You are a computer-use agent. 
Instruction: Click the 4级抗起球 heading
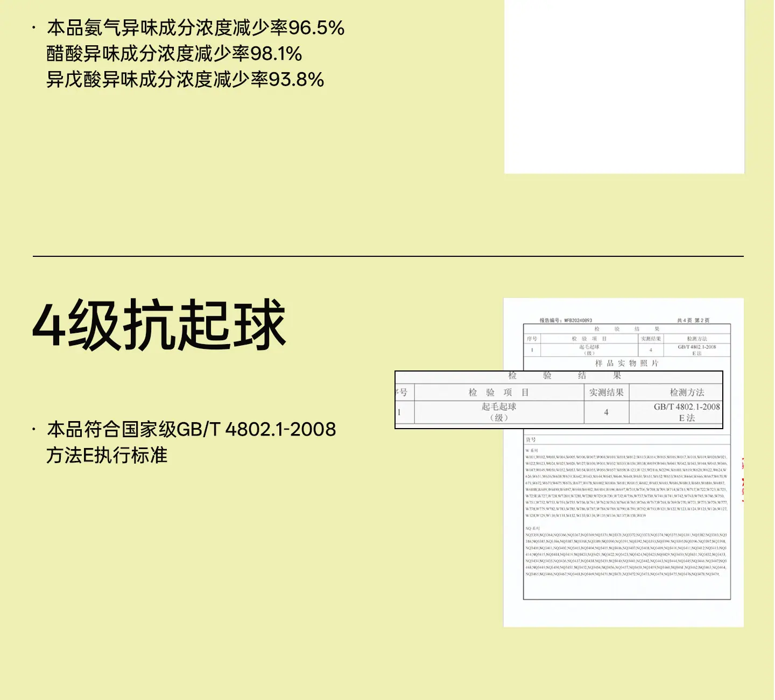[159, 325]
